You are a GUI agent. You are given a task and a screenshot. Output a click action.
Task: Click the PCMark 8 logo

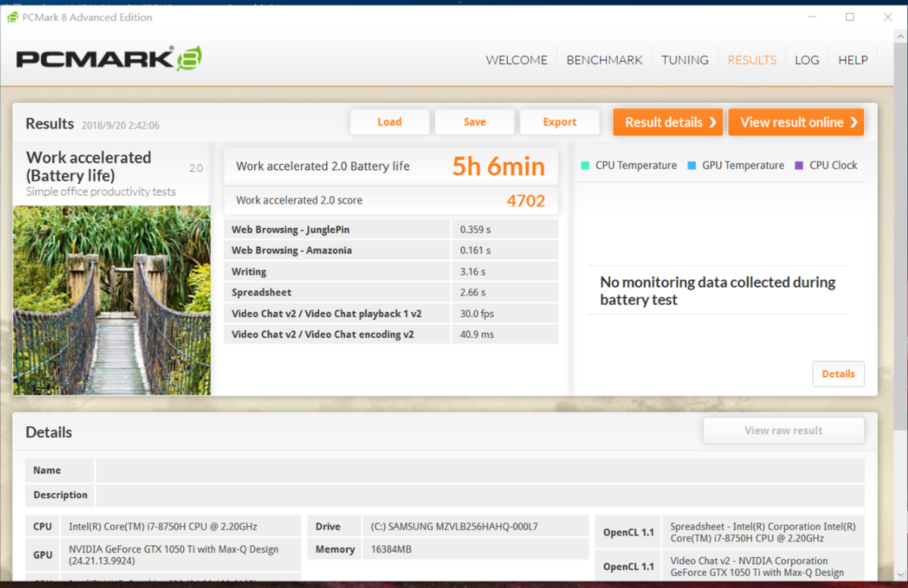(x=109, y=59)
